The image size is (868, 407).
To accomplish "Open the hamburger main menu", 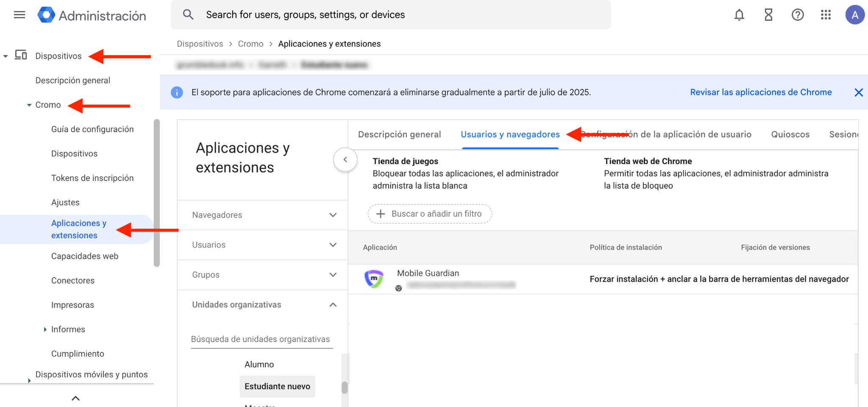I will 19,15.
